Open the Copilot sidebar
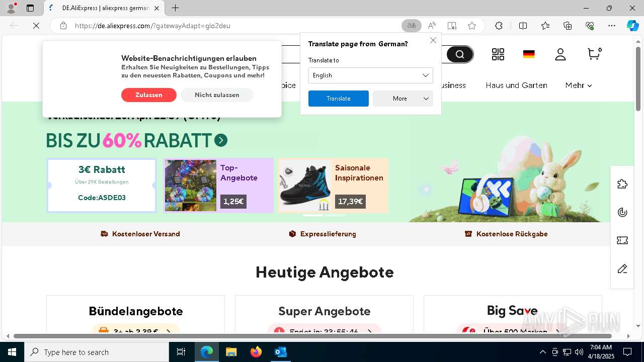The height and width of the screenshot is (362, 644). (x=632, y=26)
